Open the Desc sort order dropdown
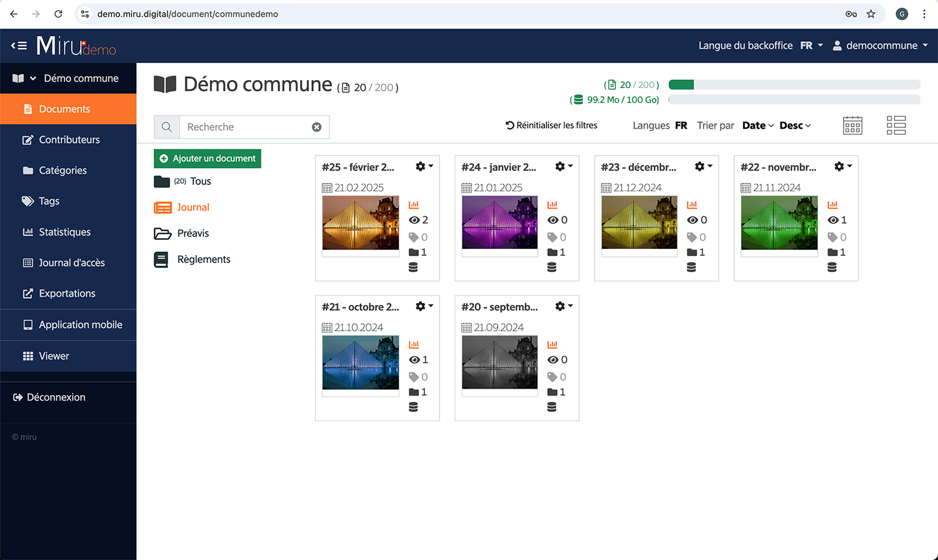938x560 pixels. 795,126
